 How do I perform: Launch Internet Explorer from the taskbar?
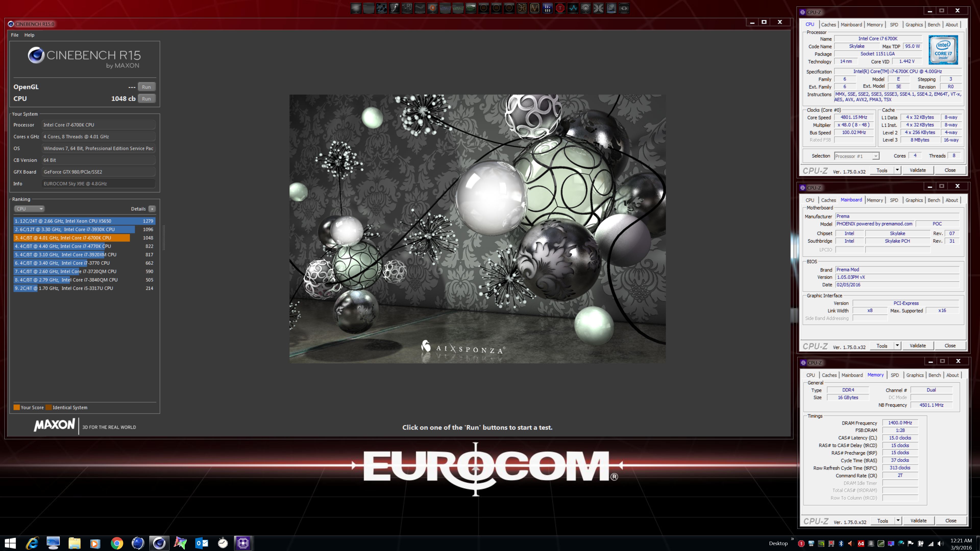(x=32, y=543)
